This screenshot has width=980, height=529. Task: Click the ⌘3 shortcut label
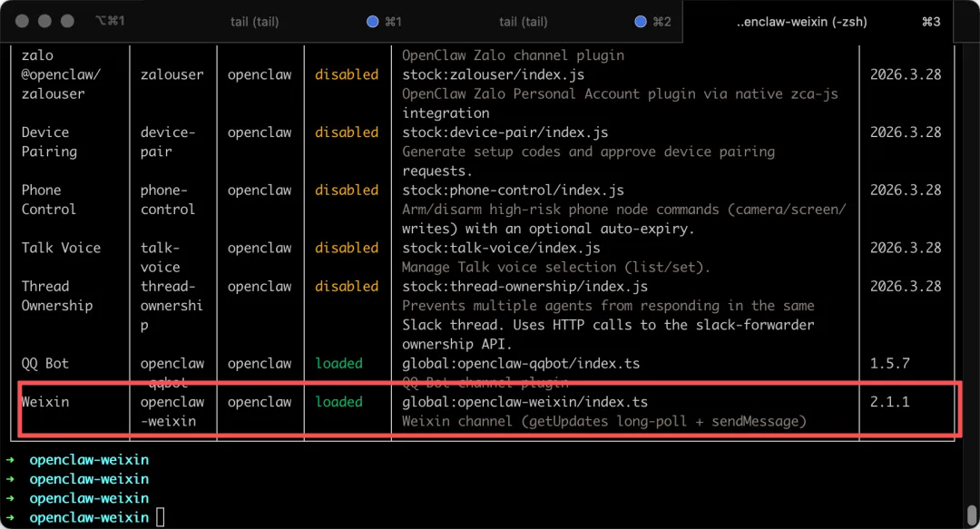pos(931,22)
